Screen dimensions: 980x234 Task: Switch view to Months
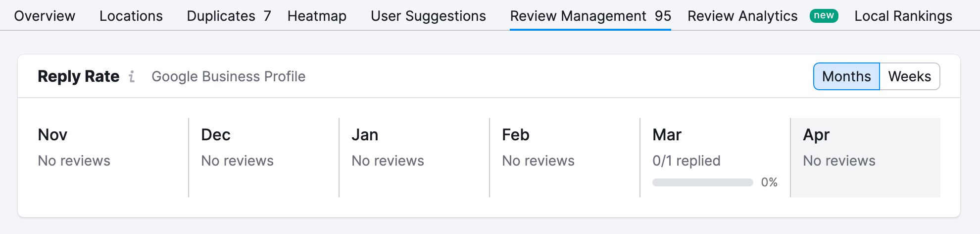click(x=846, y=76)
